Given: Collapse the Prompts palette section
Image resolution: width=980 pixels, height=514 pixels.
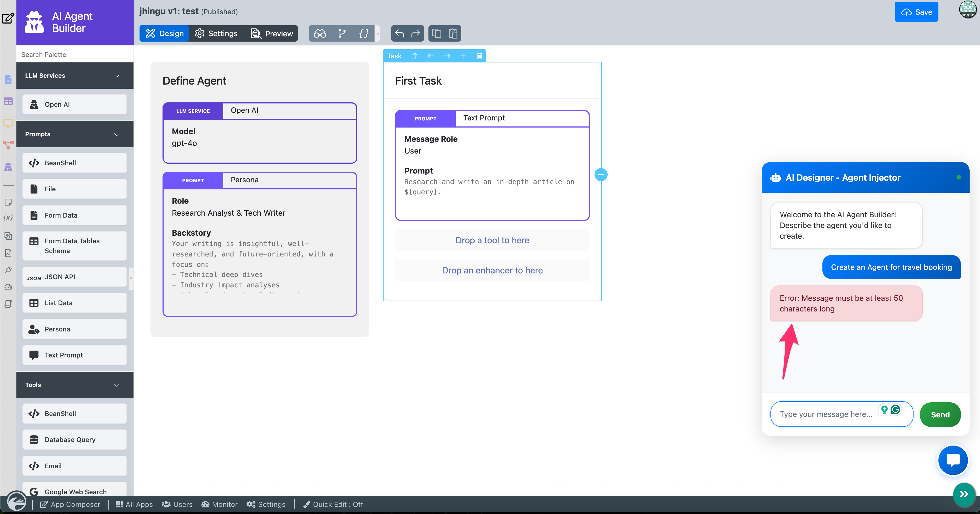Looking at the screenshot, I should (x=75, y=134).
